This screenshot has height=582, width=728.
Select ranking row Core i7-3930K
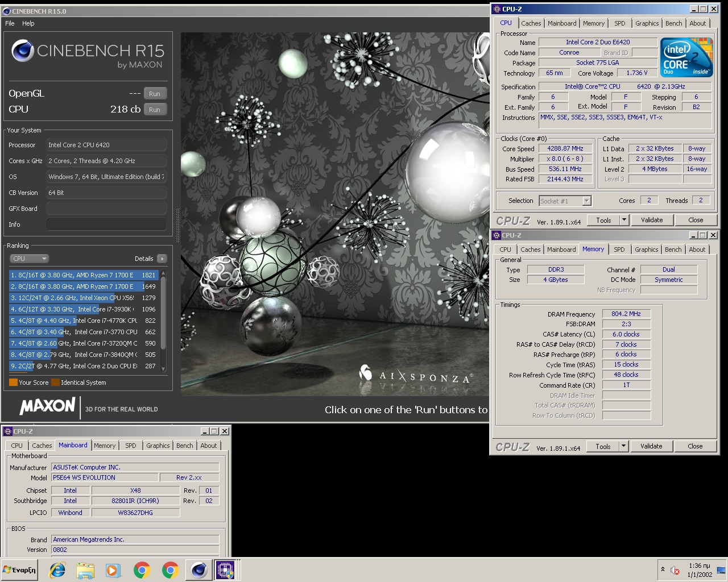pyautogui.click(x=84, y=309)
